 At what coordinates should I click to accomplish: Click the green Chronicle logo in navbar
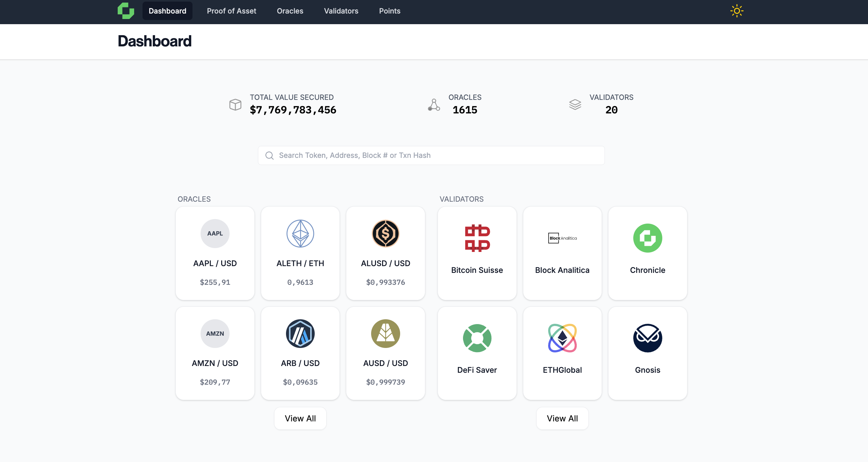click(126, 11)
